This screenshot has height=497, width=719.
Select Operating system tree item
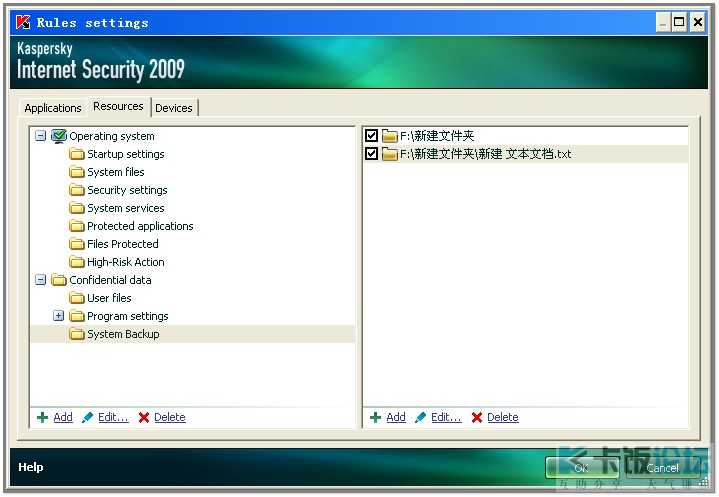[x=112, y=136]
